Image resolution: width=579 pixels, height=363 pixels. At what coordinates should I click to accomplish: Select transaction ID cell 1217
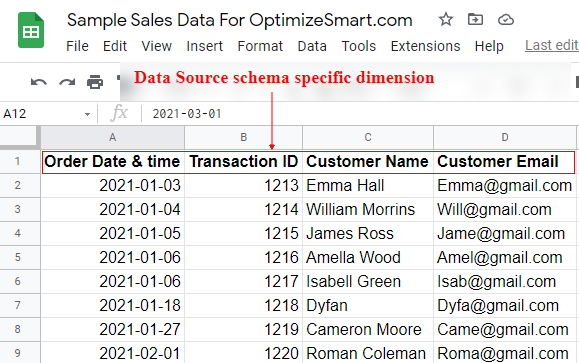coord(243,281)
